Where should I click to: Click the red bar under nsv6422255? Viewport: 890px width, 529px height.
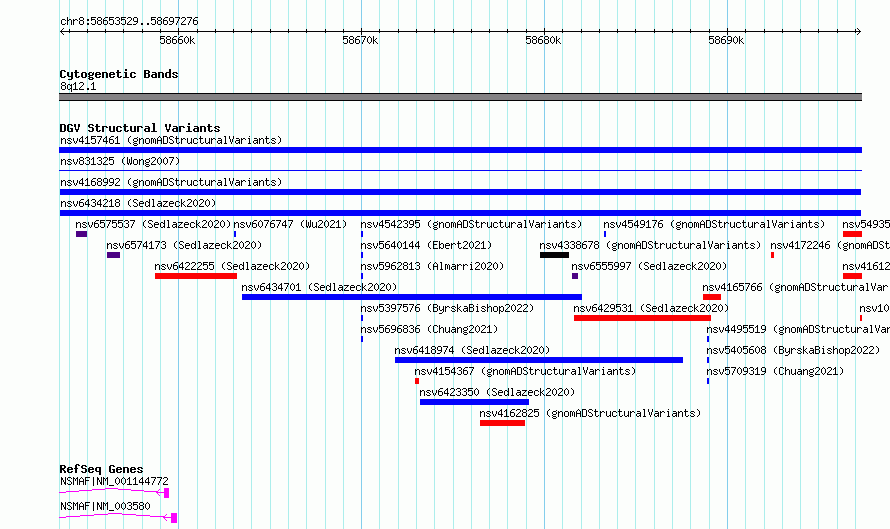[x=196, y=276]
